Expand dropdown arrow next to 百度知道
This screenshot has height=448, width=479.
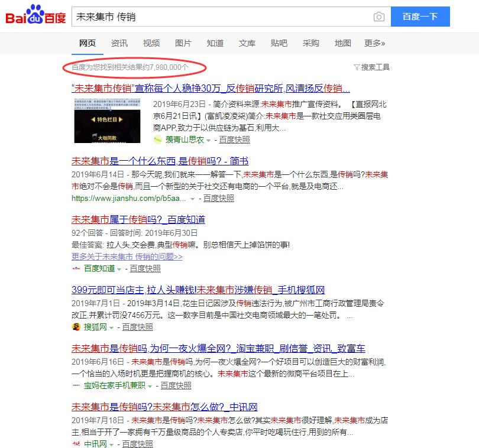tap(119, 270)
